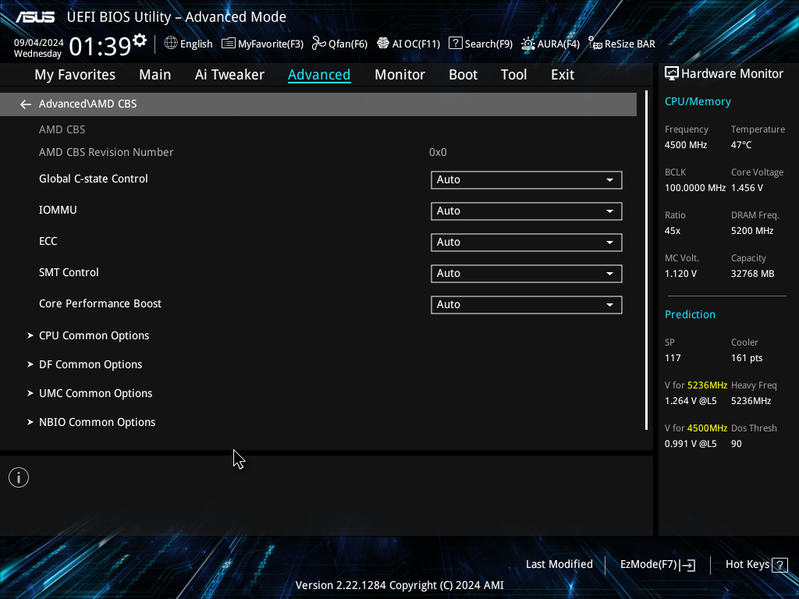The height and width of the screenshot is (599, 799).
Task: Click the IOMMU label
Action: (x=58, y=210)
